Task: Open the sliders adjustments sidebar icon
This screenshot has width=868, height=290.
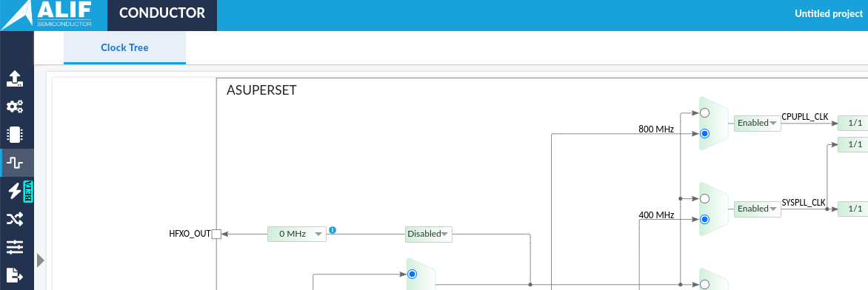Action: tap(15, 247)
